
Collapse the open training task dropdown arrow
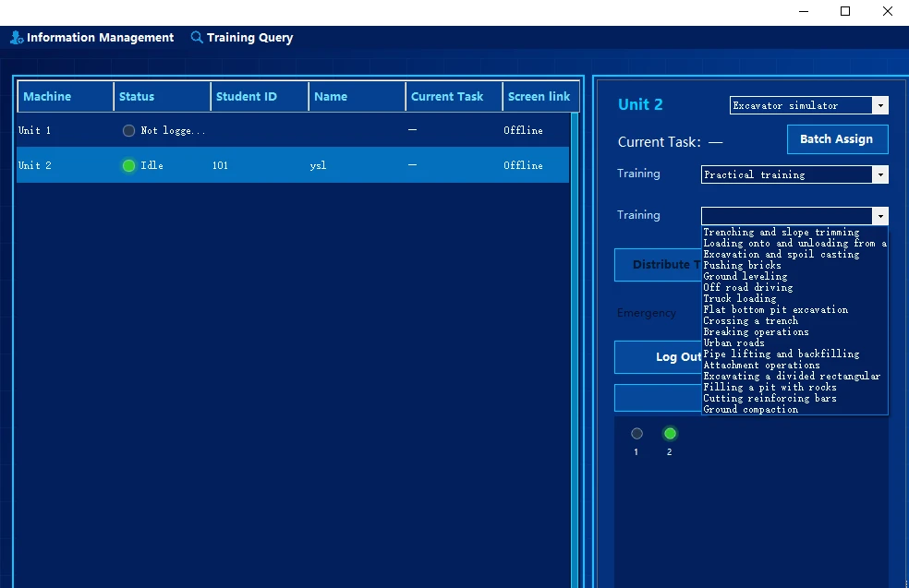coord(880,216)
